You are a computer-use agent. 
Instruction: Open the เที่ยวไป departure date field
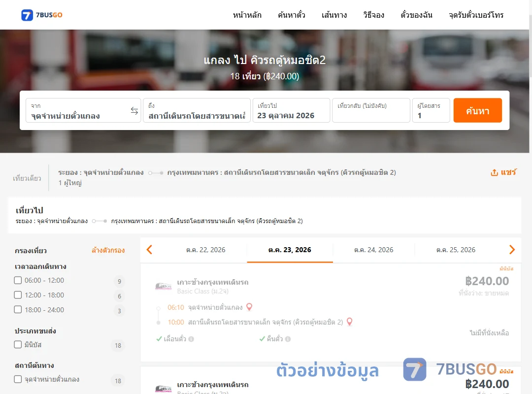(x=291, y=110)
